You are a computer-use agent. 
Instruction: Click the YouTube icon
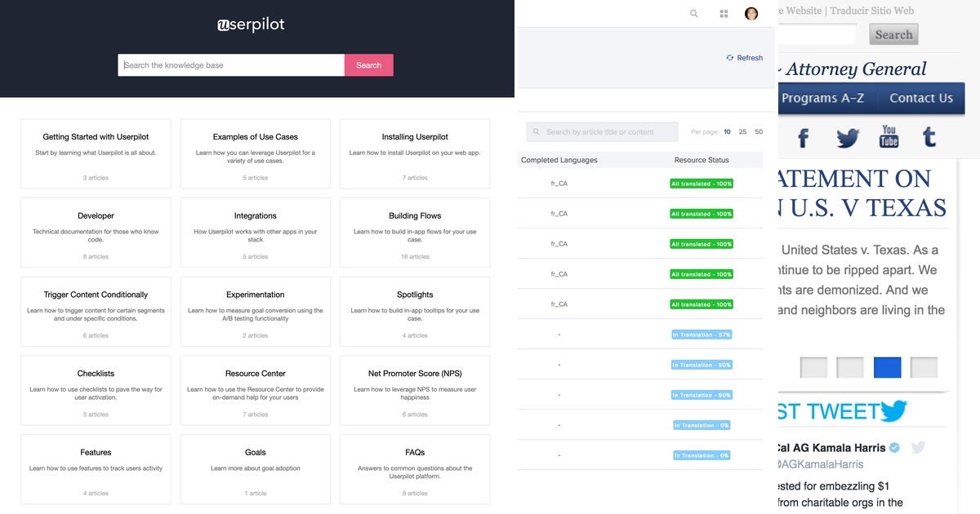coord(889,136)
